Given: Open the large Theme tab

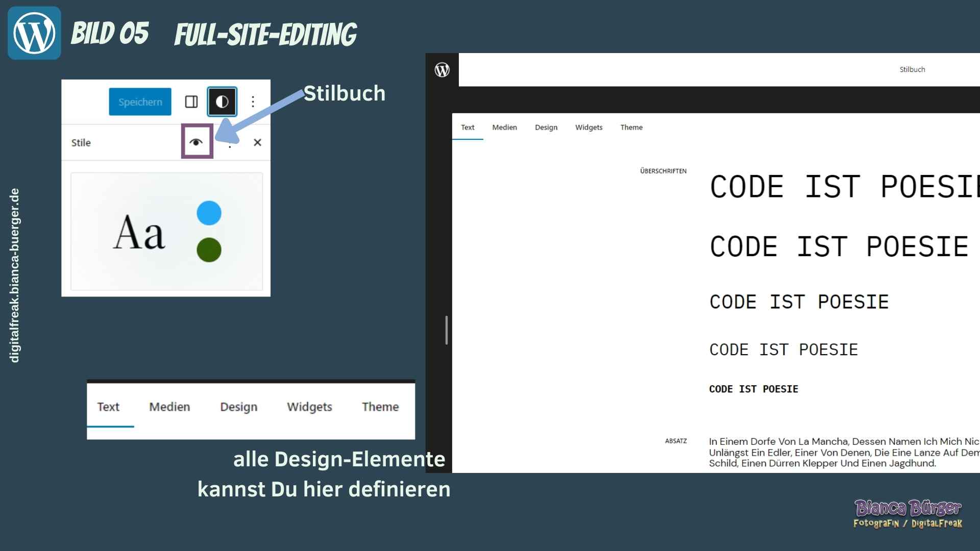Looking at the screenshot, I should pyautogui.click(x=380, y=407).
